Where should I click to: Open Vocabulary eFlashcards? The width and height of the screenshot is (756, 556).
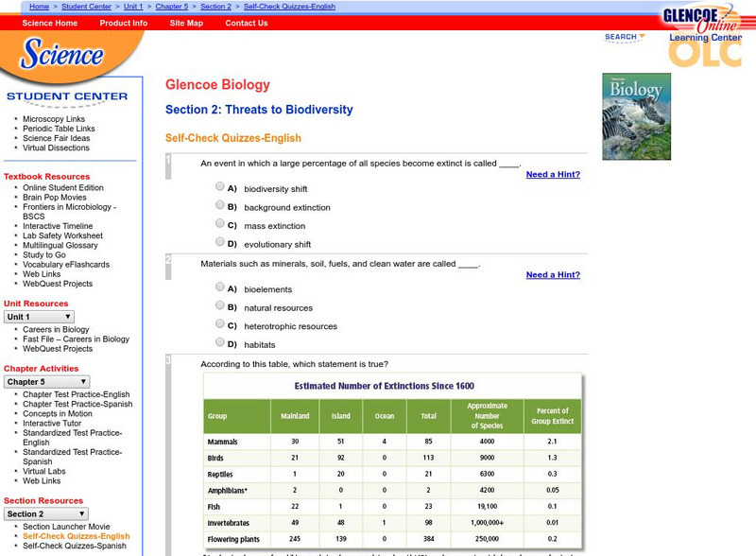[66, 265]
